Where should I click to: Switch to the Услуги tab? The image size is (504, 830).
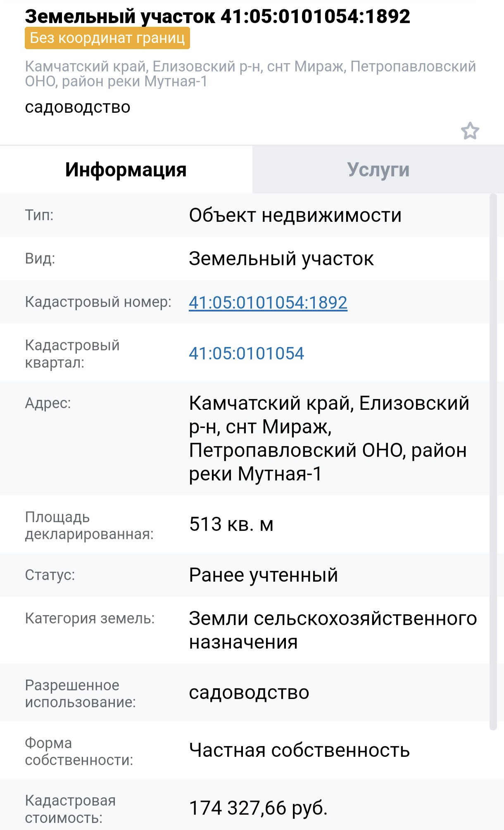pos(378,170)
